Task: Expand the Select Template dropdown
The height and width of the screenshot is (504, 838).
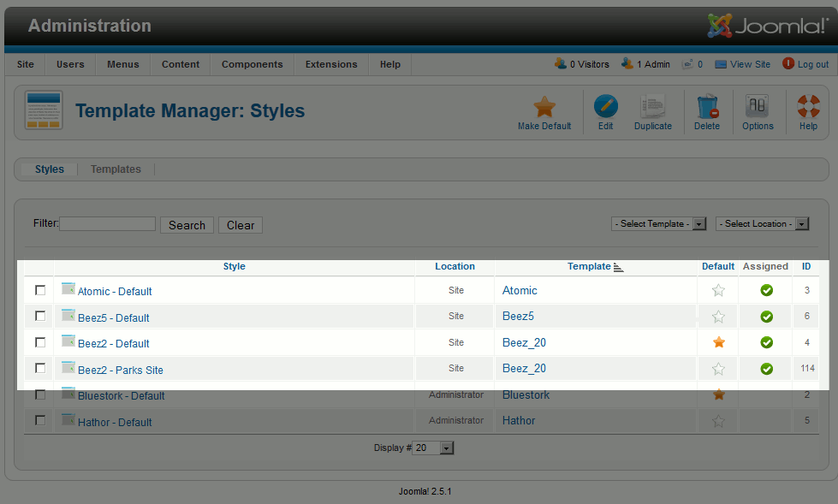Action: coord(658,224)
